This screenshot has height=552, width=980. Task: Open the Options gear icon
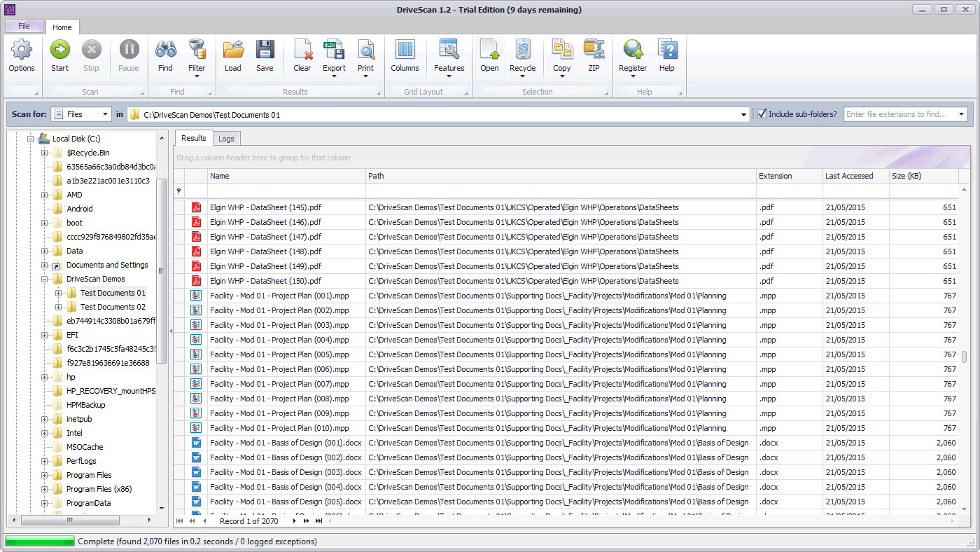click(22, 50)
